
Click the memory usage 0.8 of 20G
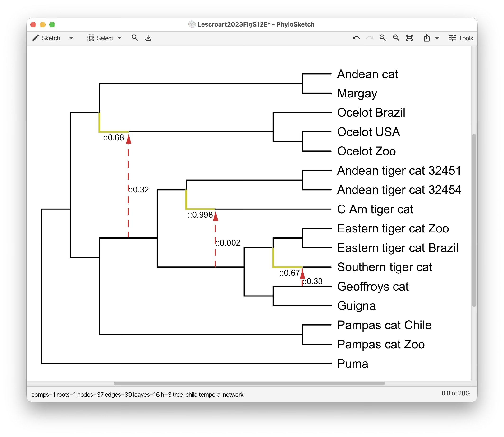[455, 393]
